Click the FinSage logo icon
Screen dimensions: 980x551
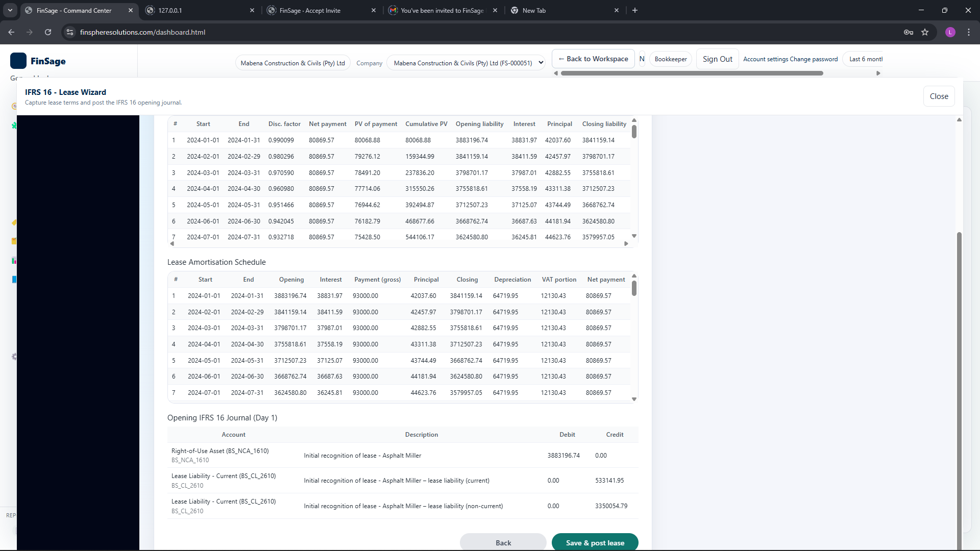(18, 61)
